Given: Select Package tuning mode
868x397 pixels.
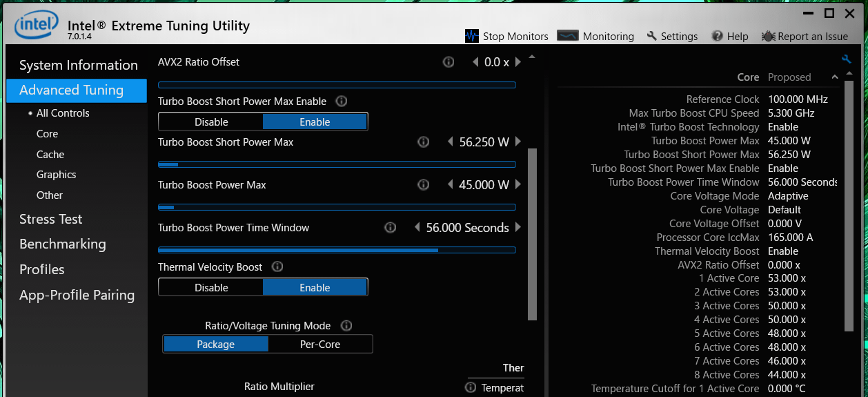Looking at the screenshot, I should tap(216, 345).
